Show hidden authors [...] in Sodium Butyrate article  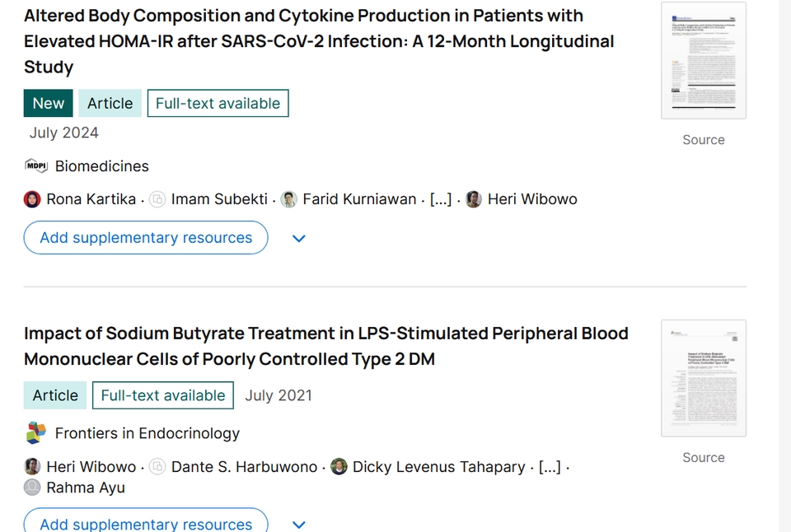click(x=550, y=467)
